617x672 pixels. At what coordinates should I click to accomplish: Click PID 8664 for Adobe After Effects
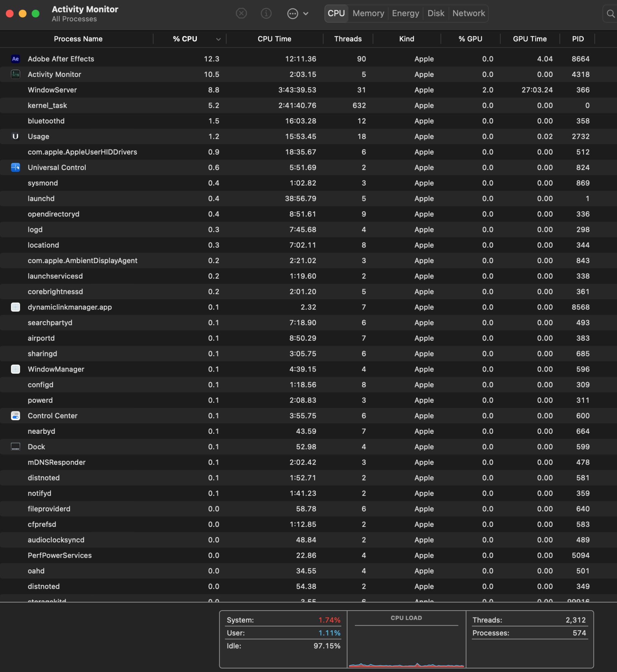pos(580,59)
